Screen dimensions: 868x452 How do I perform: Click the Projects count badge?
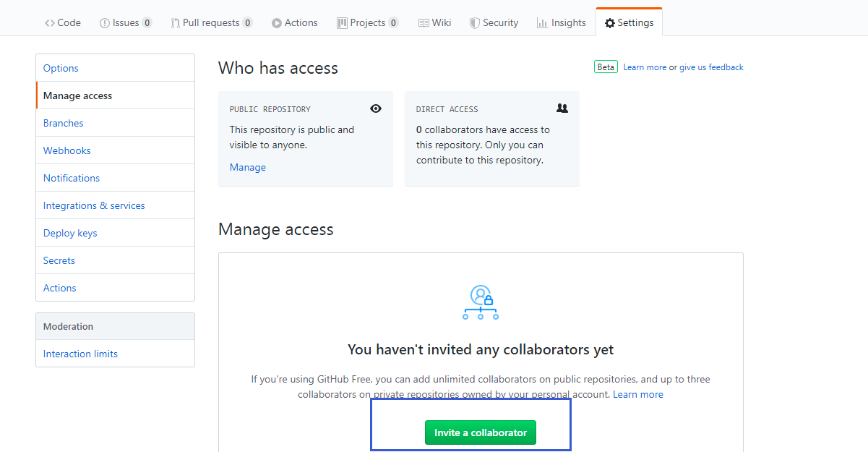coord(394,23)
